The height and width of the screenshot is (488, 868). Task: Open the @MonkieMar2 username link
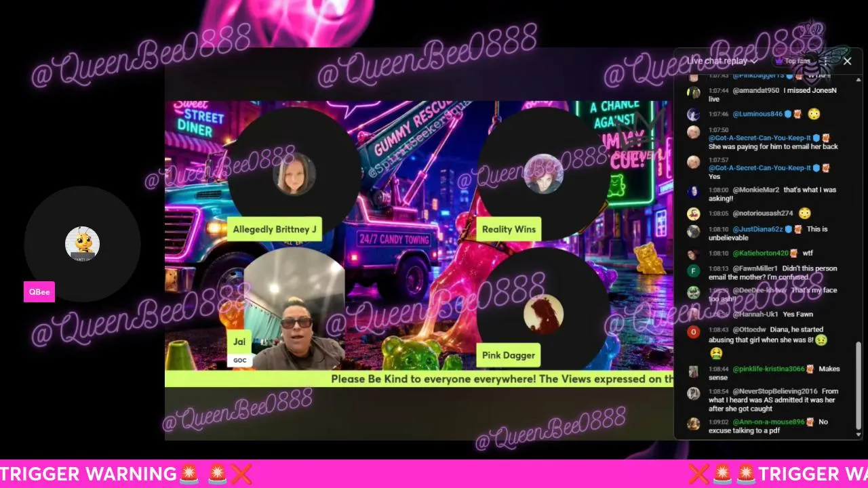(756, 190)
